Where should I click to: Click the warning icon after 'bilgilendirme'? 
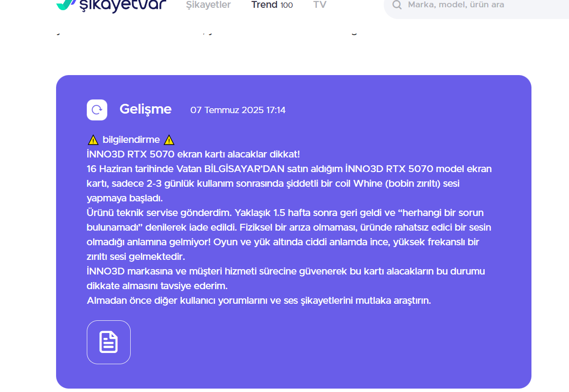click(169, 140)
